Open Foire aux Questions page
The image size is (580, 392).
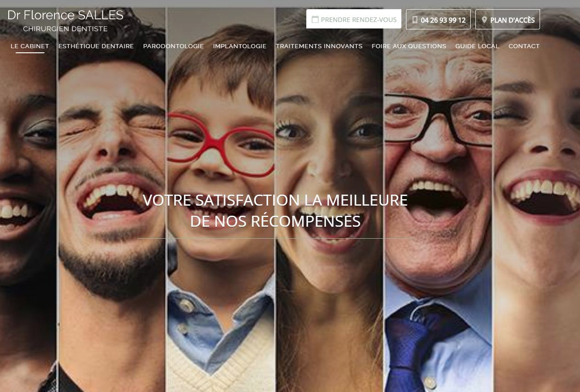coord(409,46)
